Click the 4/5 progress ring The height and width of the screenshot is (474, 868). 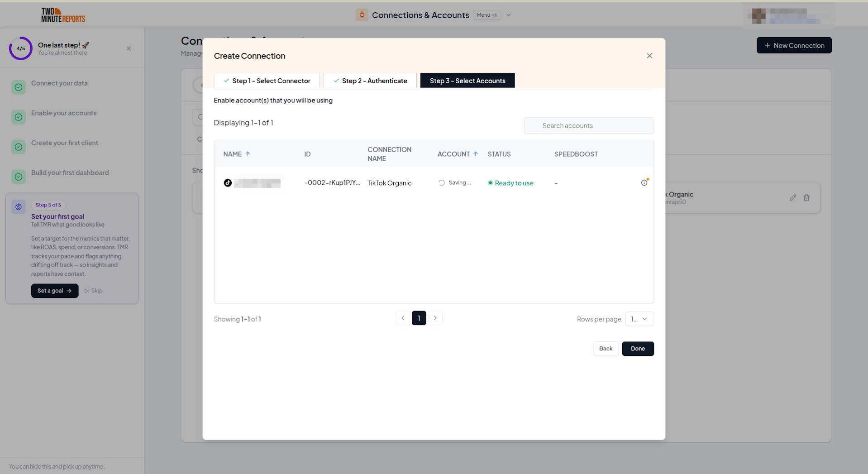[21, 48]
